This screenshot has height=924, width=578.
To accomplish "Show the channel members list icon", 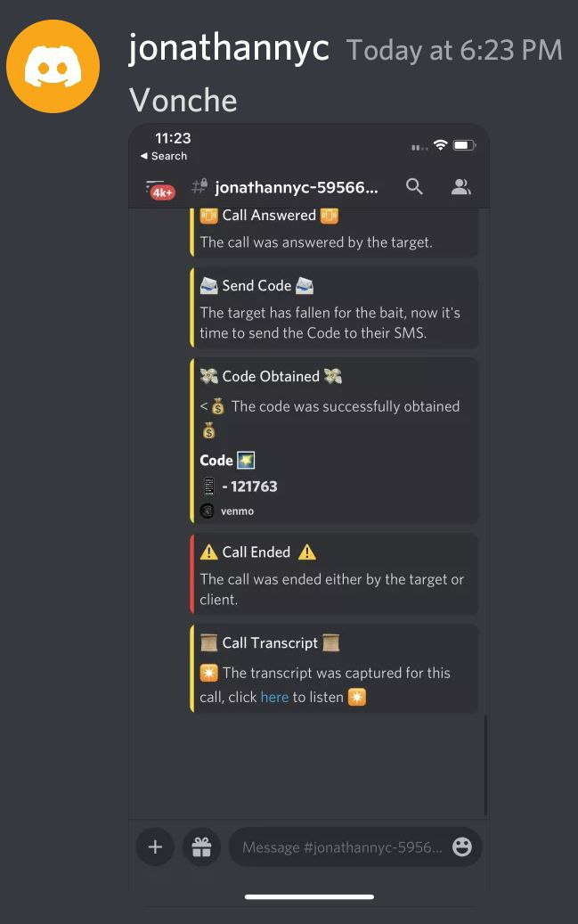I will (460, 187).
